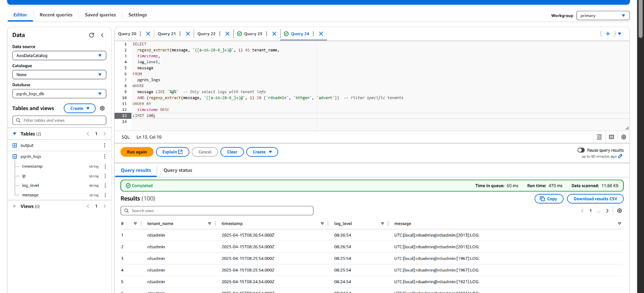Open actions menu for output table
This screenshot has height=293, width=644.
[104, 146]
